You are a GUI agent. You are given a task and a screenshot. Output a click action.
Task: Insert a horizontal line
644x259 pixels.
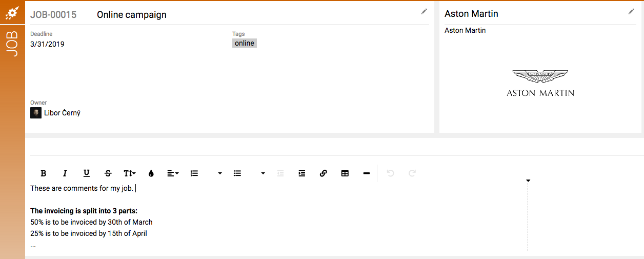[367, 173]
